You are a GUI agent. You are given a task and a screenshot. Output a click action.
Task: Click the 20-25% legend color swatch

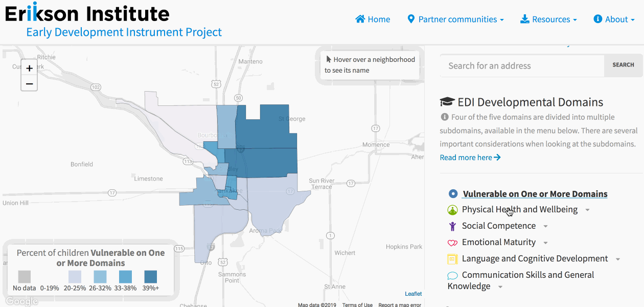pos(75,277)
